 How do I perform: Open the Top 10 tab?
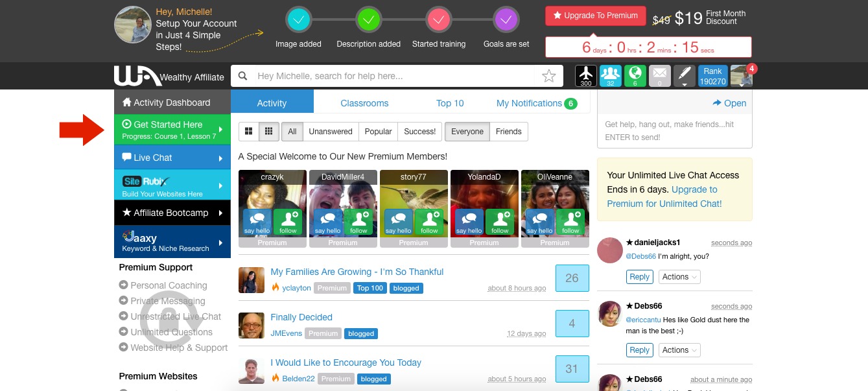click(450, 103)
